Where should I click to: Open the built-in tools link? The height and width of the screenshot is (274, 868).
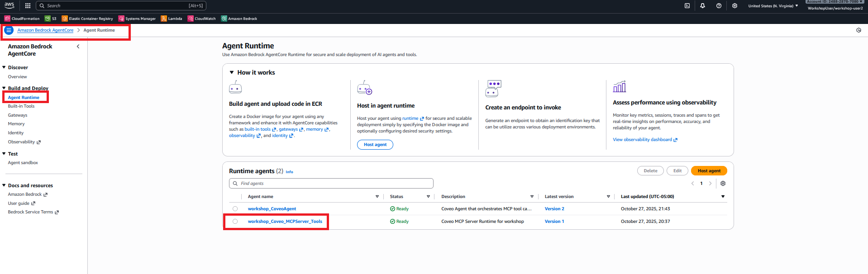click(260, 129)
